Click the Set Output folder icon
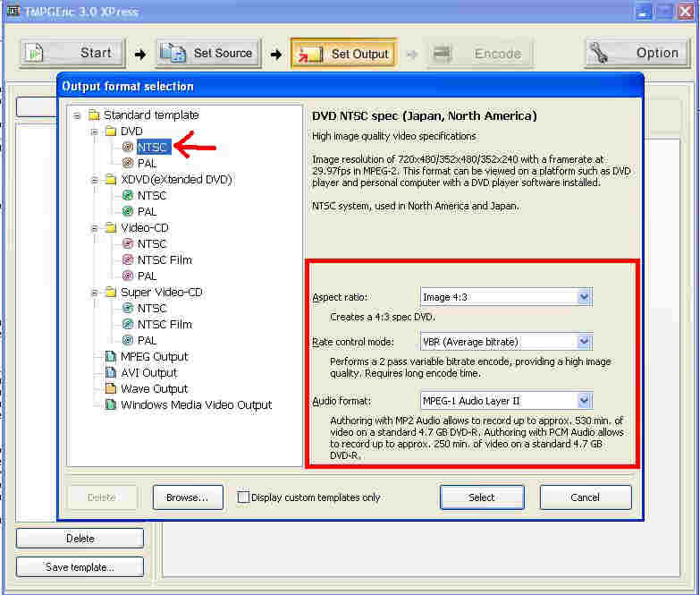This screenshot has height=595, width=700. (x=310, y=54)
